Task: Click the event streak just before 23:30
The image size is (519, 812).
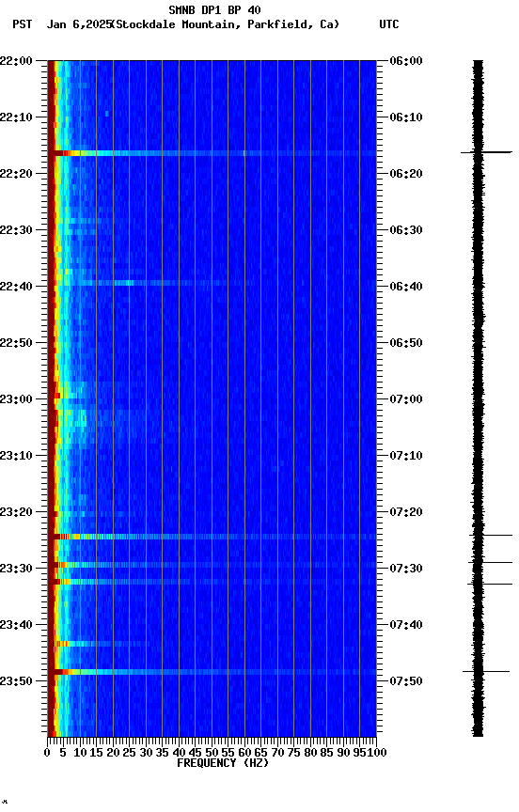Action: pos(212,565)
